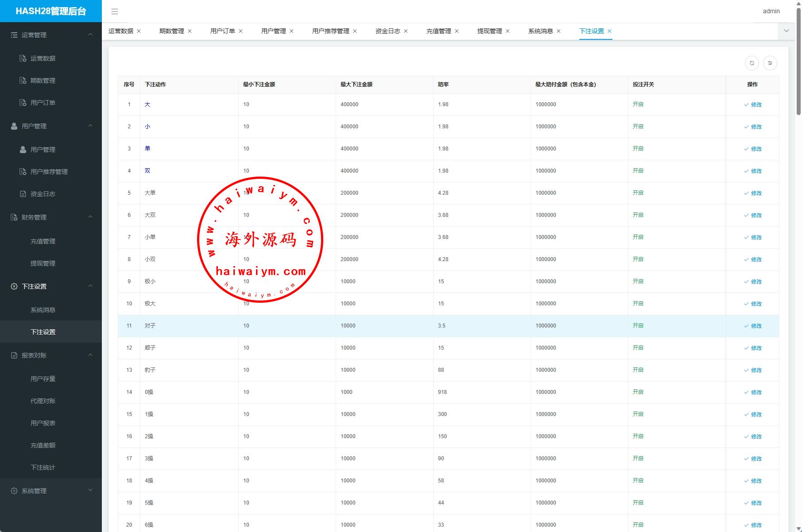Open 运营数据 in the sidebar

coord(43,58)
